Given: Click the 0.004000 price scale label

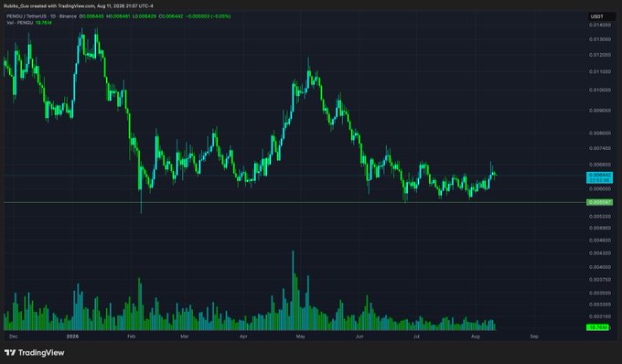Looking at the screenshot, I should [600, 267].
